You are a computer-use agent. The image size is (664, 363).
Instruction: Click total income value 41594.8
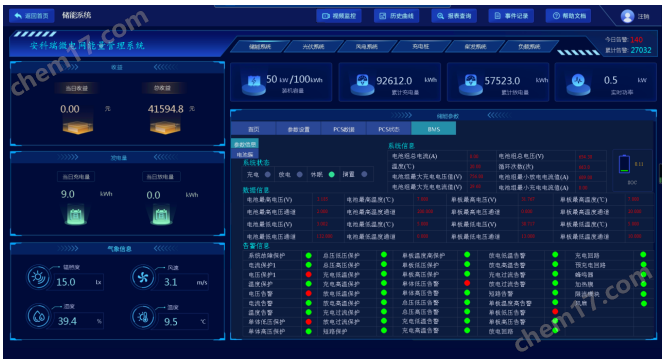pyautogui.click(x=166, y=109)
